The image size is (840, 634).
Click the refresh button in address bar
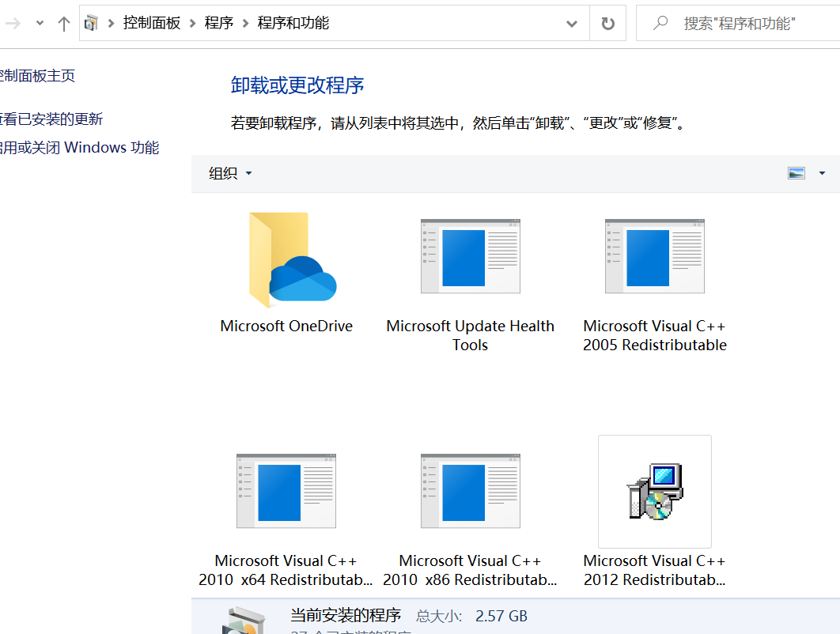607,23
